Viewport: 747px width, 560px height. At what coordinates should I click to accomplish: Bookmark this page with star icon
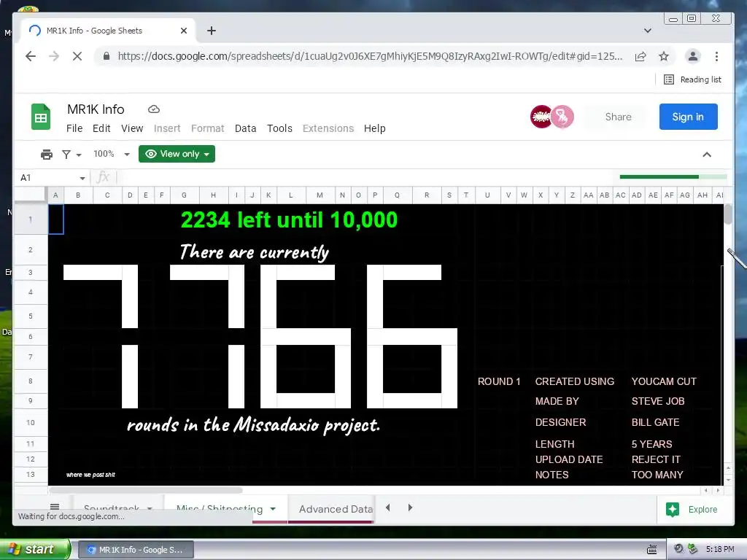pos(664,56)
